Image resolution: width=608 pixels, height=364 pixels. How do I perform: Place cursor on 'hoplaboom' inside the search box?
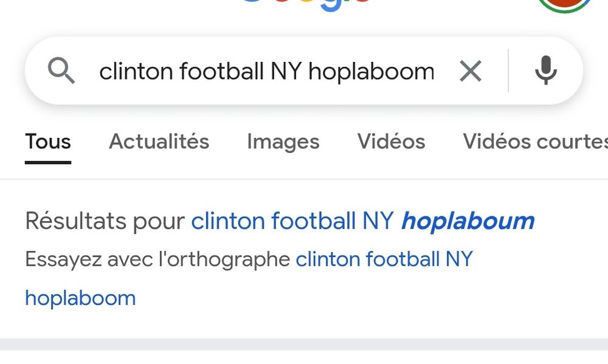coord(371,72)
